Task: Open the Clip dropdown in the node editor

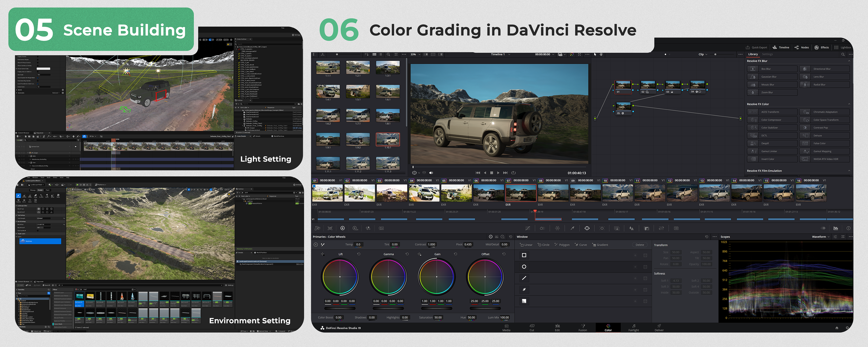Action: point(703,54)
